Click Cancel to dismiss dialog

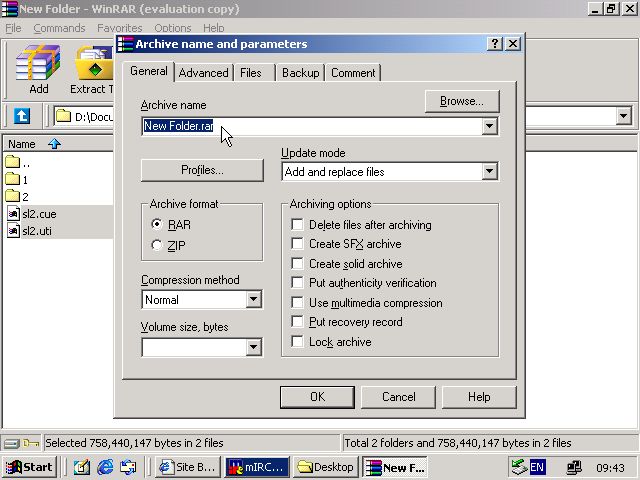pyautogui.click(x=398, y=397)
